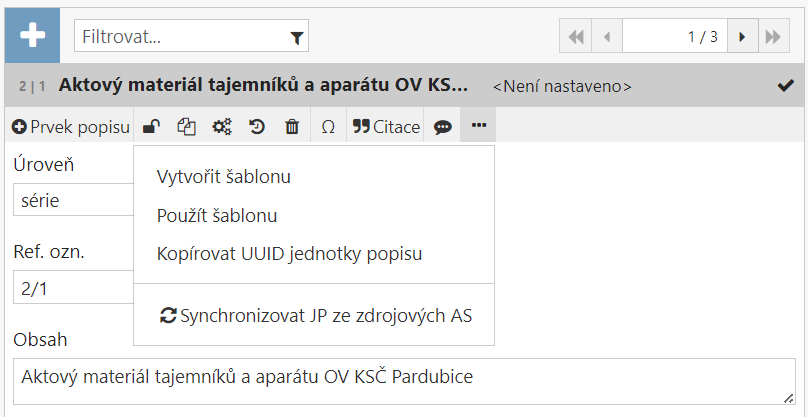Click the 'Prvek popisu' add button

tap(70, 127)
